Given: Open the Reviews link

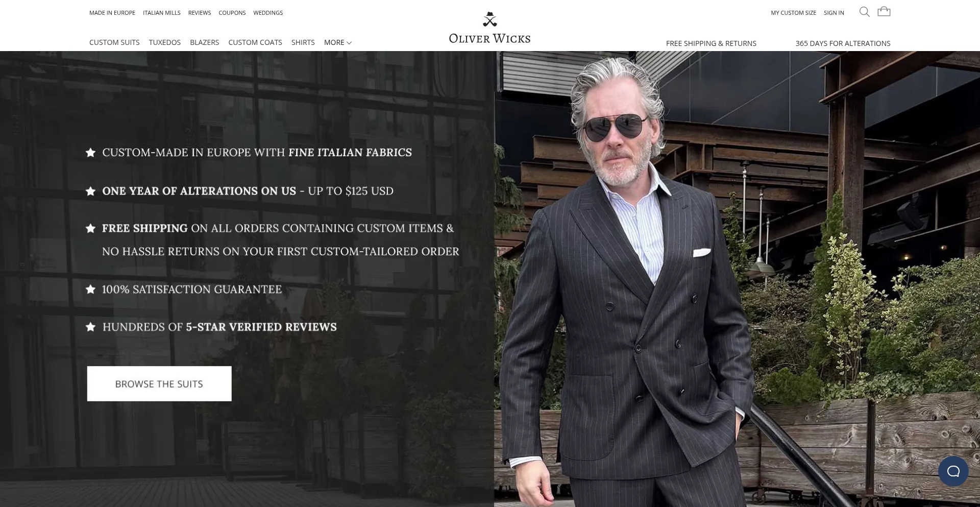Looking at the screenshot, I should [x=200, y=13].
